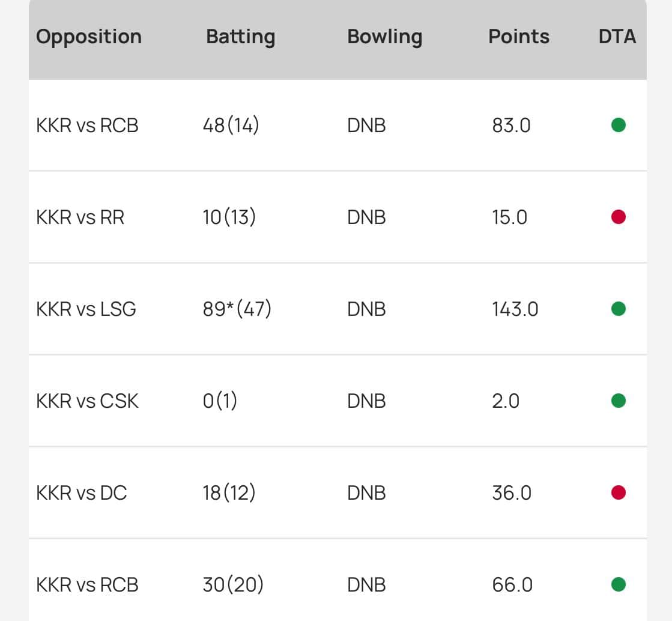Click the green DTA dot in the 83.0 points row
This screenshot has height=621, width=672.
click(618, 126)
